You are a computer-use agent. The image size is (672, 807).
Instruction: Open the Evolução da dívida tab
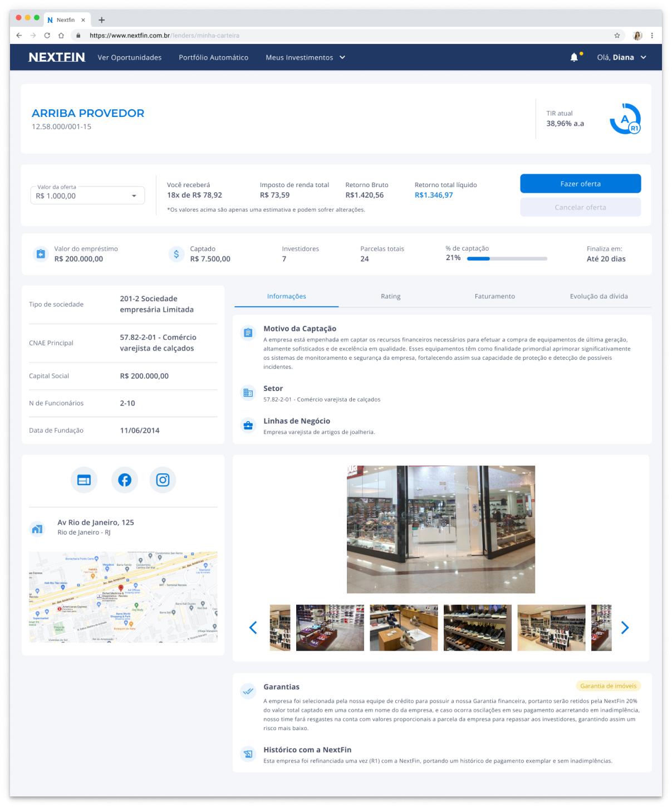(599, 296)
